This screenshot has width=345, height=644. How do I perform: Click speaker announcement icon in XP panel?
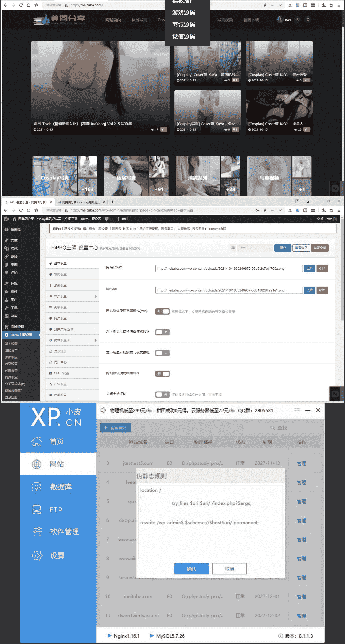(103, 410)
